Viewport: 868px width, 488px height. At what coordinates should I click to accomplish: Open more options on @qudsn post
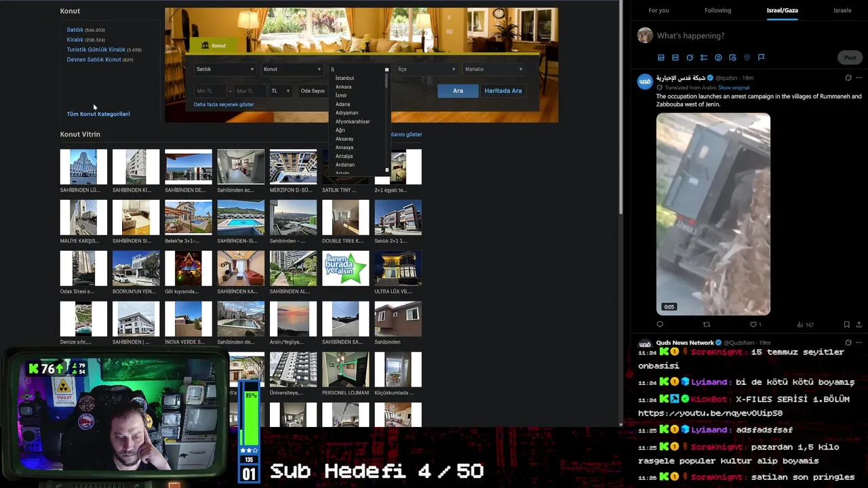859,78
